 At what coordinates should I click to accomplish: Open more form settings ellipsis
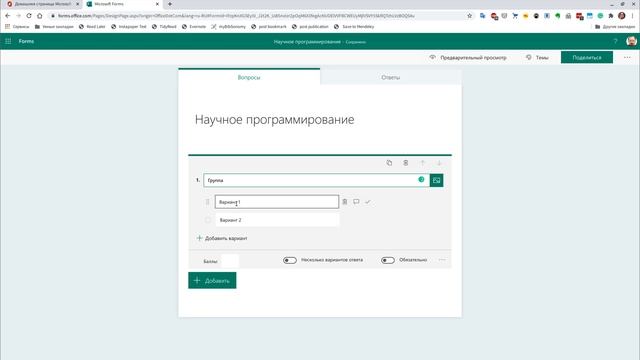pos(627,58)
